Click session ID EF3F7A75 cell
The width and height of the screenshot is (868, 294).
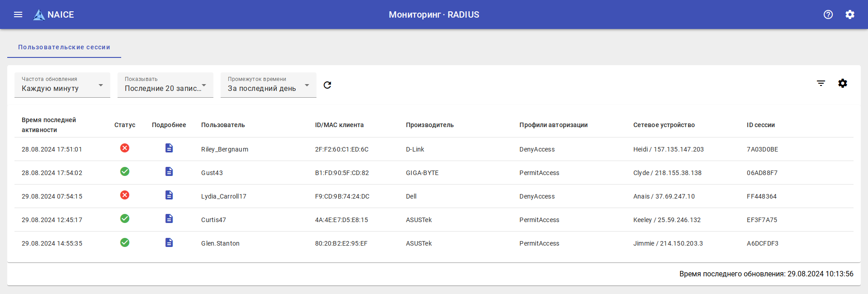762,220
